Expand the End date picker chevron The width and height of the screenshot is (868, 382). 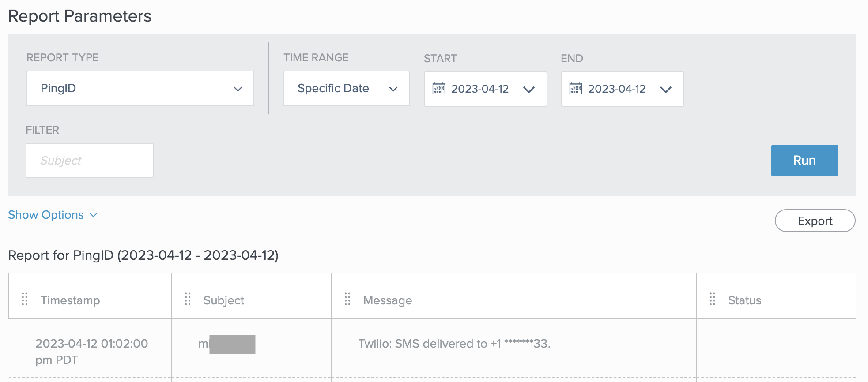(665, 90)
